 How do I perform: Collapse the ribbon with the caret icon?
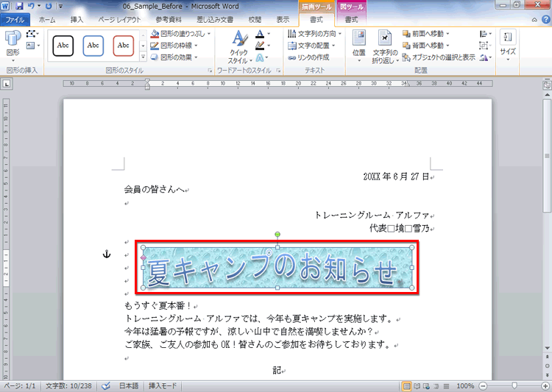534,20
